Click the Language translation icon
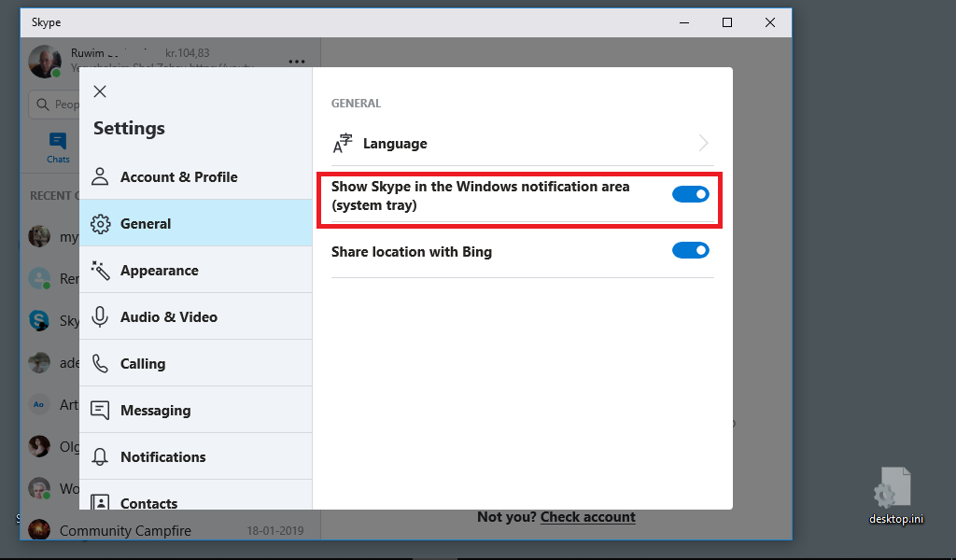Image resolution: width=956 pixels, height=560 pixels. pyautogui.click(x=343, y=143)
